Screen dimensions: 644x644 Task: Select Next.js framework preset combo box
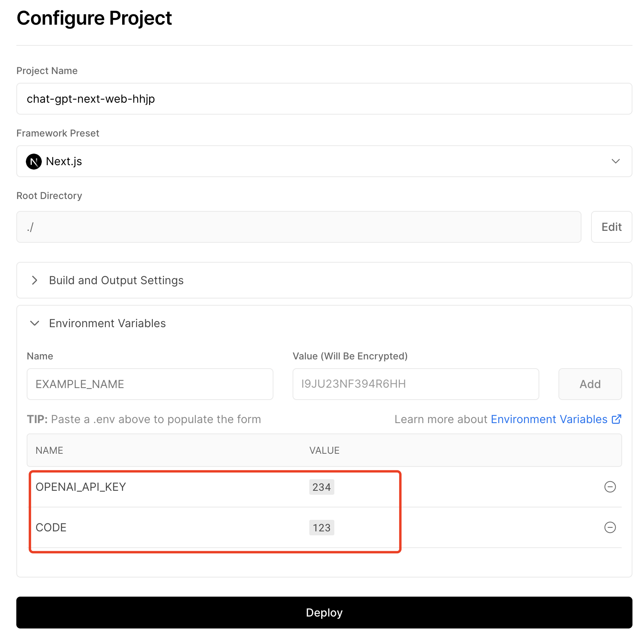pos(324,161)
